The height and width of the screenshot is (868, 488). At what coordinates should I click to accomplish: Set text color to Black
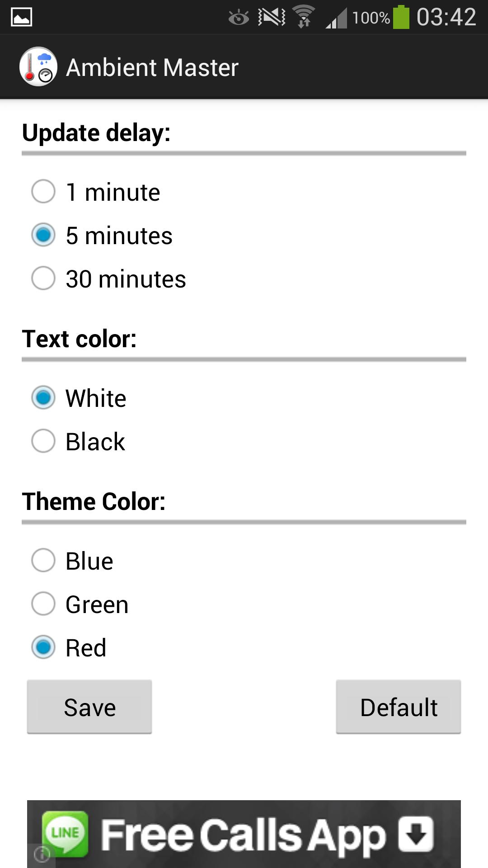coord(43,441)
